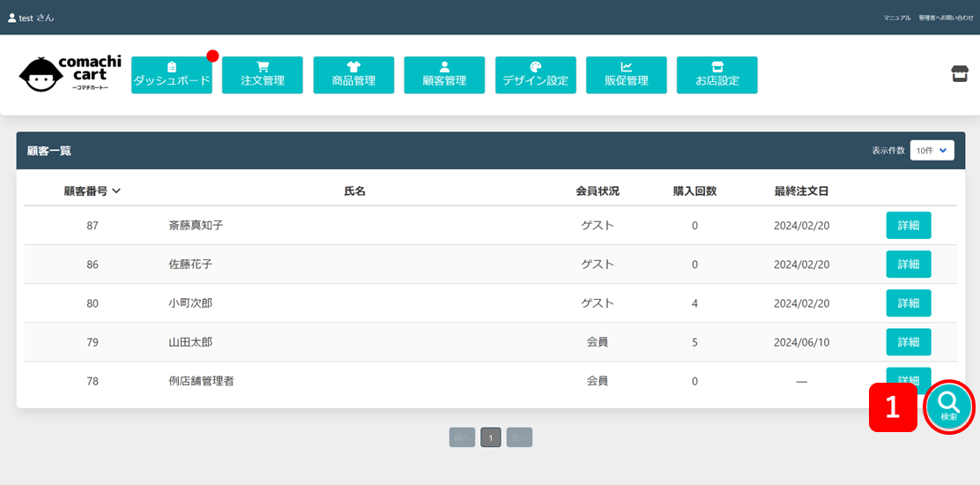Viewport: 980px width, 485px height.
Task: Click the 前へ pagination button
Action: pyautogui.click(x=462, y=437)
